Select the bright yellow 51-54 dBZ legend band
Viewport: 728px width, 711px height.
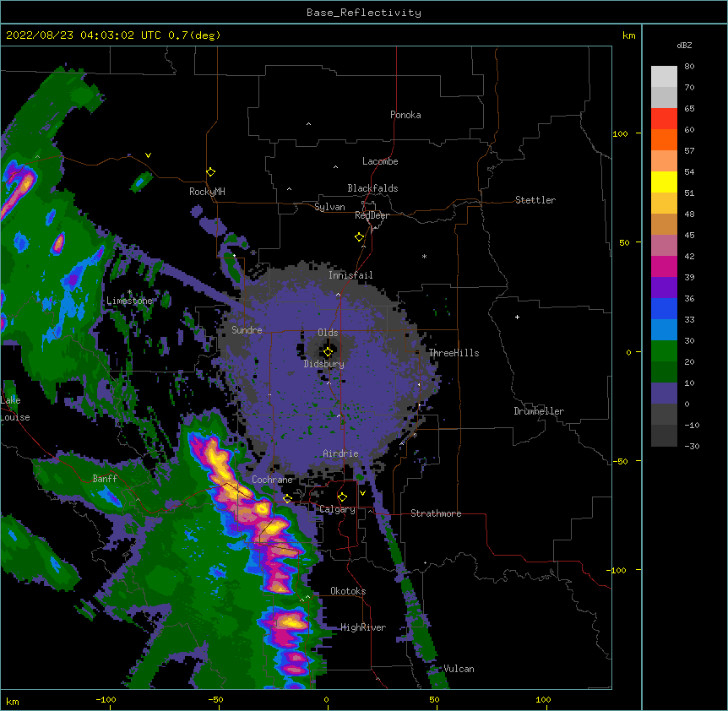coord(664,182)
